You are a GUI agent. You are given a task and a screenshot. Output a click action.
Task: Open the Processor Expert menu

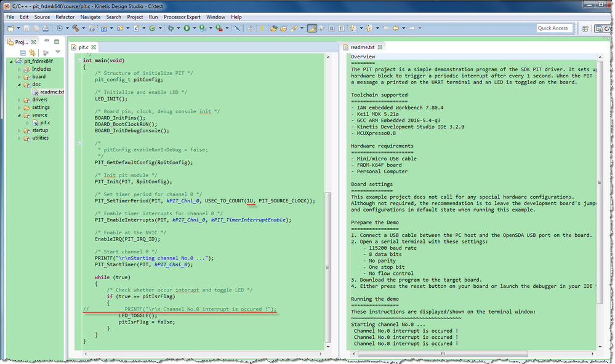(182, 17)
